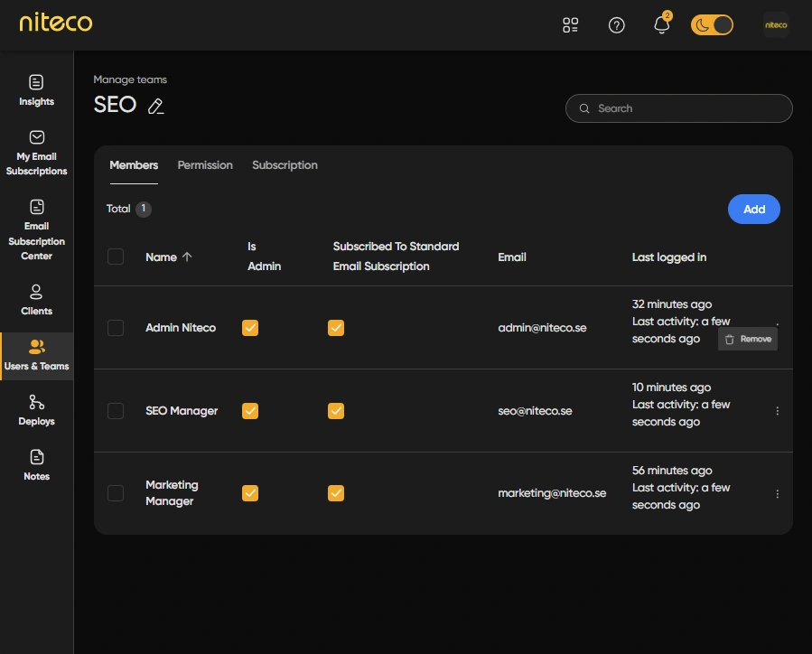This screenshot has height=654, width=812.
Task: Switch to the Subscription tab
Action: (x=285, y=165)
